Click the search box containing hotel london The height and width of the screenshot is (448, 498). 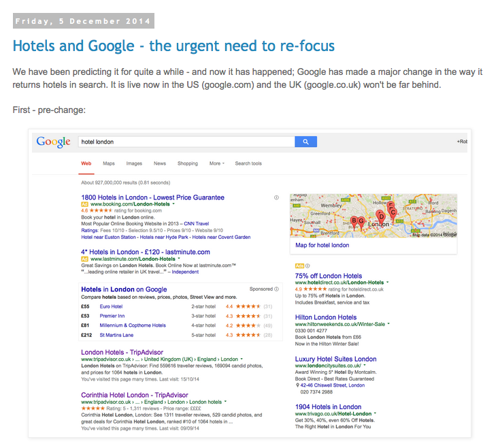[186, 142]
